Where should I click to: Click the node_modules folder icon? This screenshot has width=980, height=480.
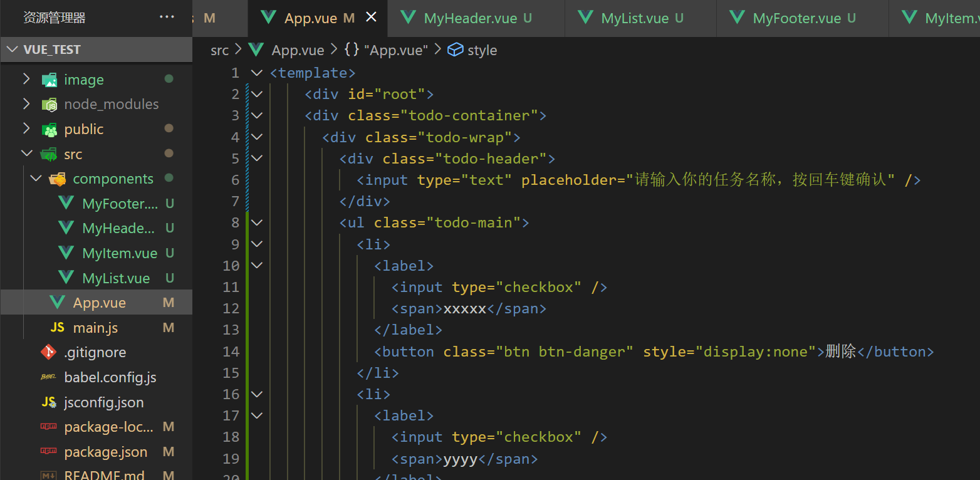point(49,105)
